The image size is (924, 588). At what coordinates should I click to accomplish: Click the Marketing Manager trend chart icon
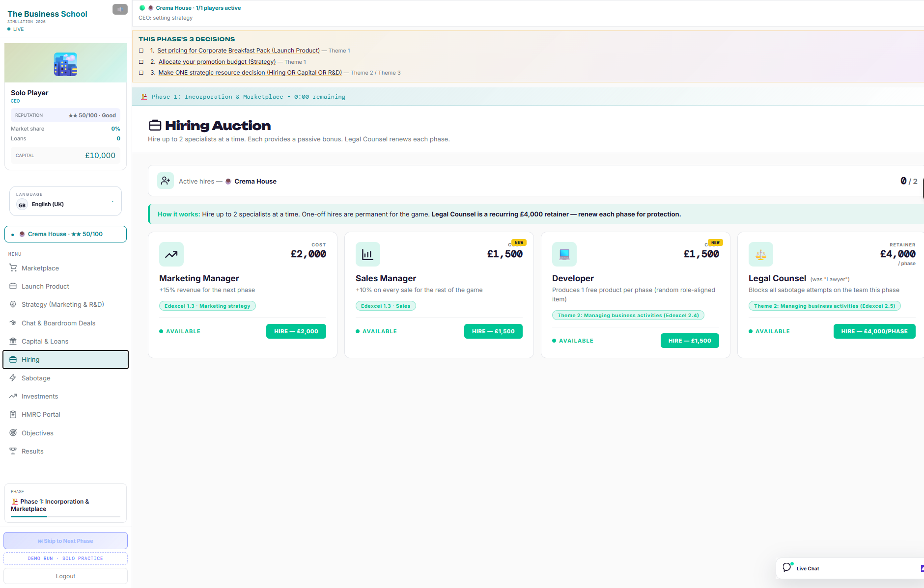coord(171,254)
